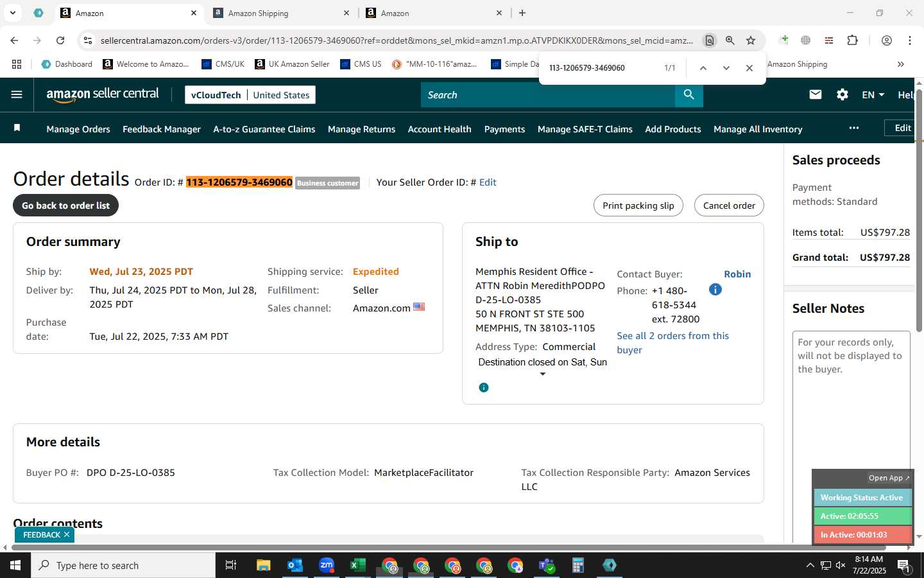Click the Windows taskbar search box
This screenshot has width=924, height=578.
click(123, 565)
